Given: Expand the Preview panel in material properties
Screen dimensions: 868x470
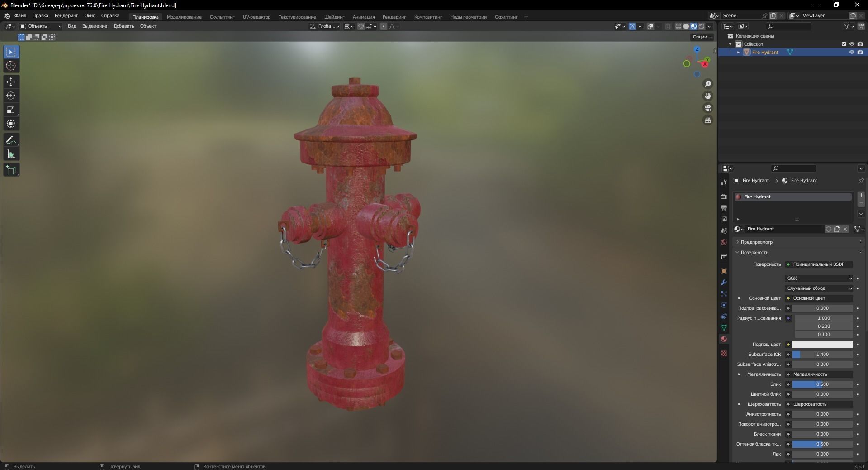Looking at the screenshot, I should pyautogui.click(x=756, y=242).
